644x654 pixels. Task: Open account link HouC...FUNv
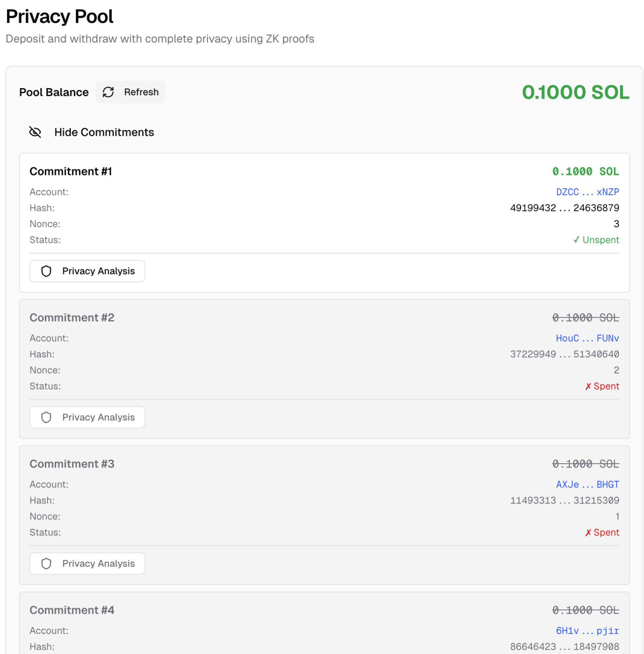(x=587, y=338)
